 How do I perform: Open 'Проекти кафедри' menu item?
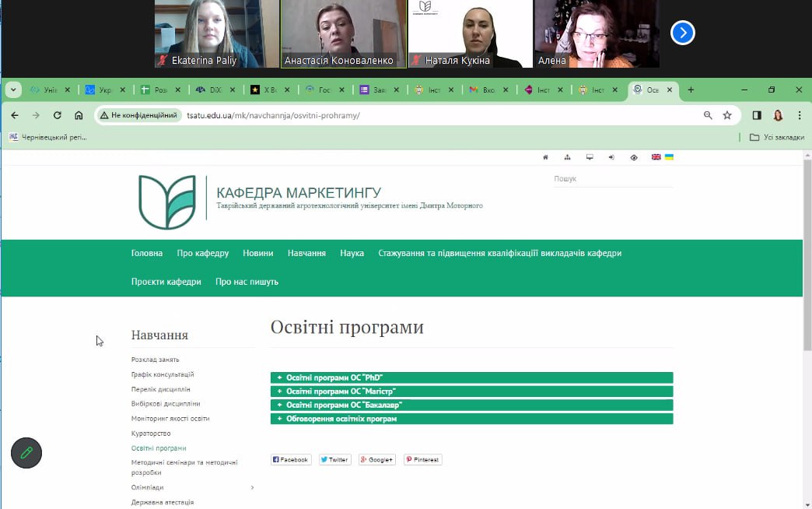pyautogui.click(x=166, y=282)
